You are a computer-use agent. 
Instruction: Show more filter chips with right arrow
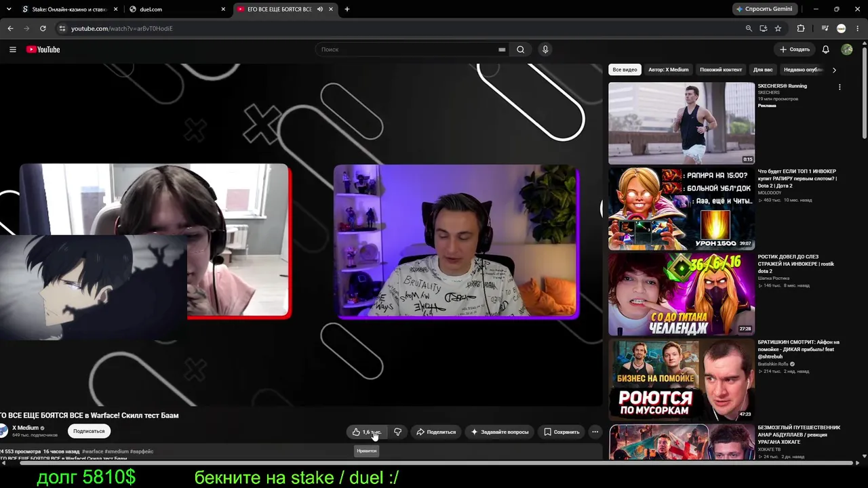click(834, 70)
